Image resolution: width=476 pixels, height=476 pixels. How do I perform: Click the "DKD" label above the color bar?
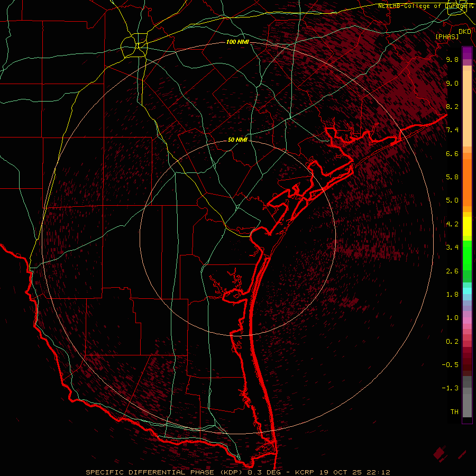pos(465,31)
